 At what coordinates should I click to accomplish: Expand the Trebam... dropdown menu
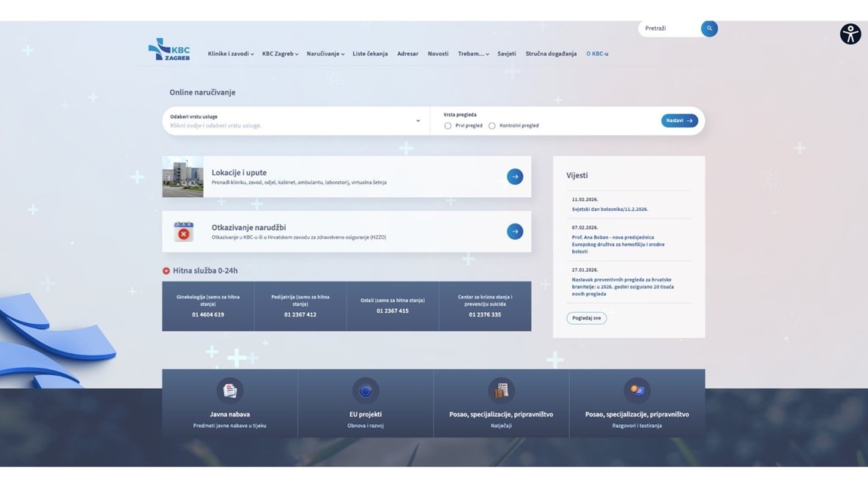(473, 54)
